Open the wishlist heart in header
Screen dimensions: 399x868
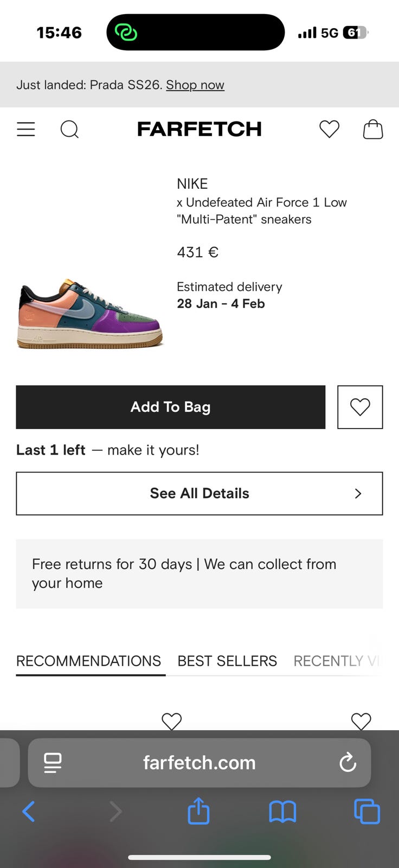coord(329,129)
